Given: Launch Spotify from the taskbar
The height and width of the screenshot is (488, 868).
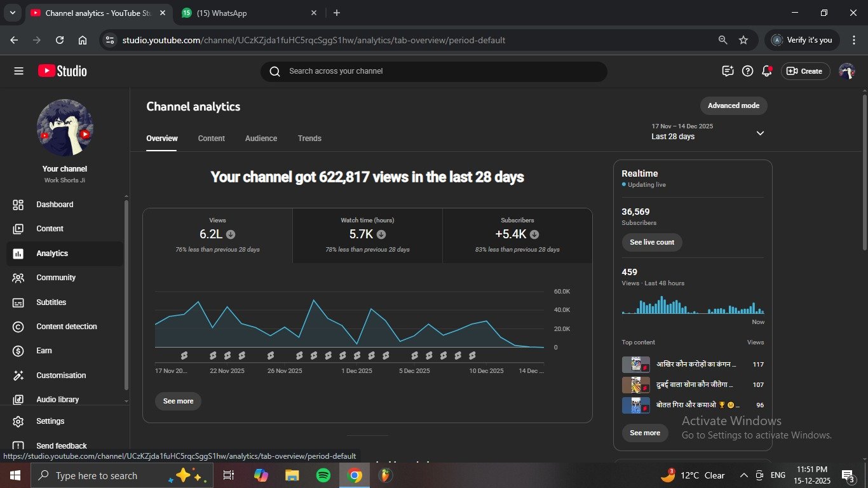Looking at the screenshot, I should point(323,475).
